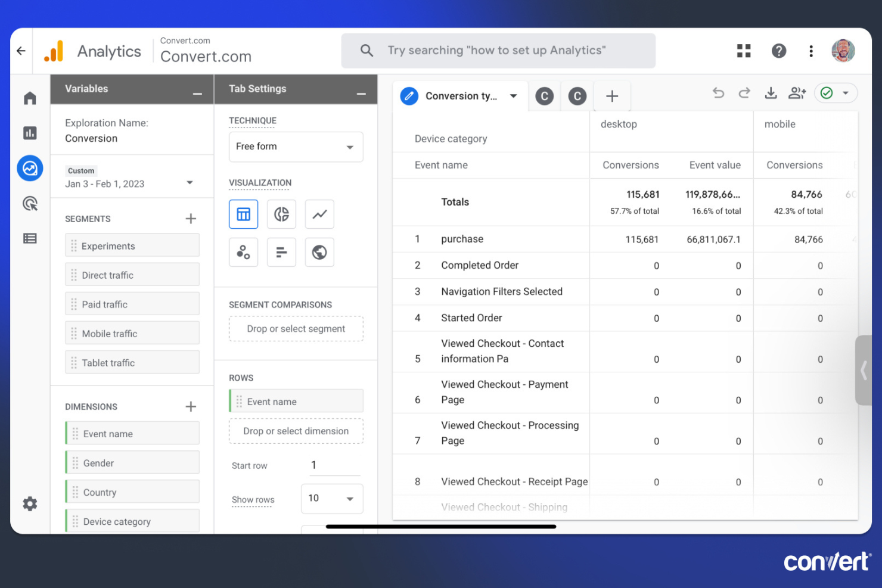This screenshot has width=882, height=588.
Task: Click the Explore icon in the sidebar
Action: (30, 168)
